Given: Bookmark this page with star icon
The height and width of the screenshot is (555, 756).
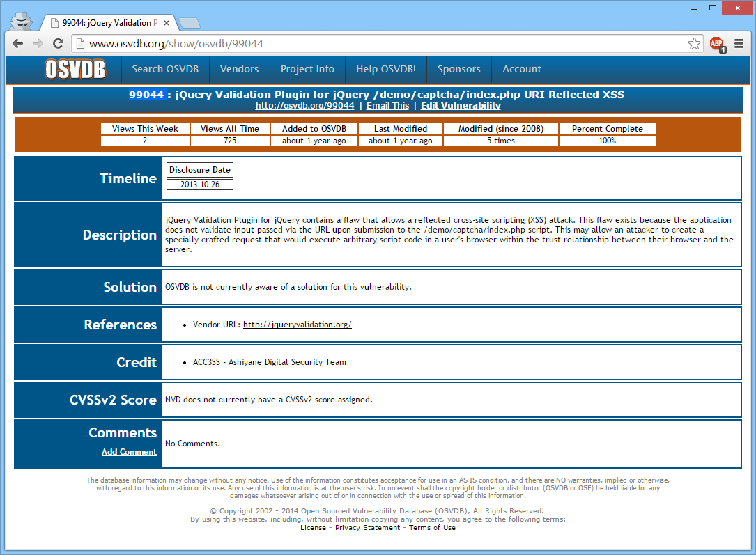Looking at the screenshot, I should 694,44.
